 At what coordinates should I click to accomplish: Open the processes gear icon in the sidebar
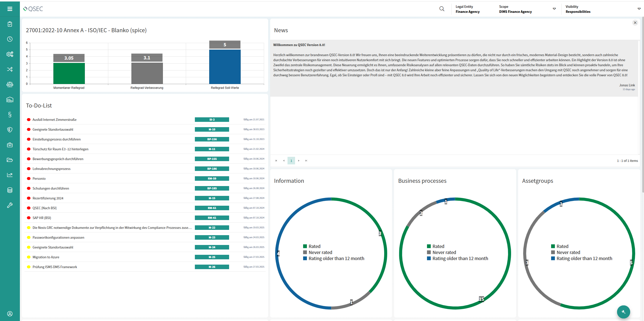pos(10,54)
